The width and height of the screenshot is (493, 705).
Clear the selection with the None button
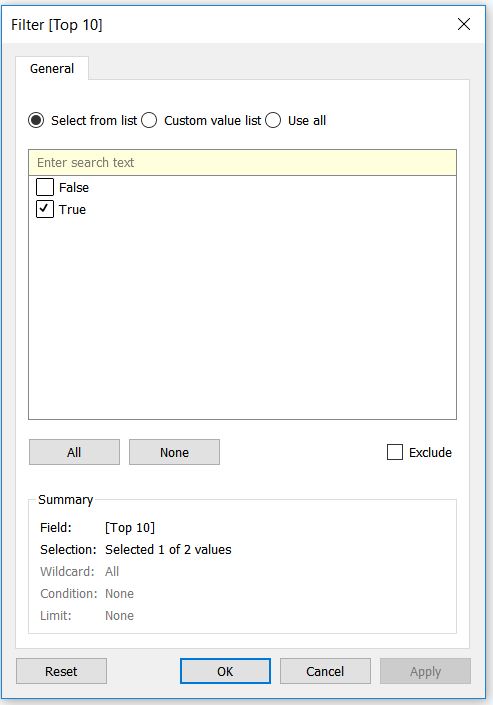tap(174, 452)
